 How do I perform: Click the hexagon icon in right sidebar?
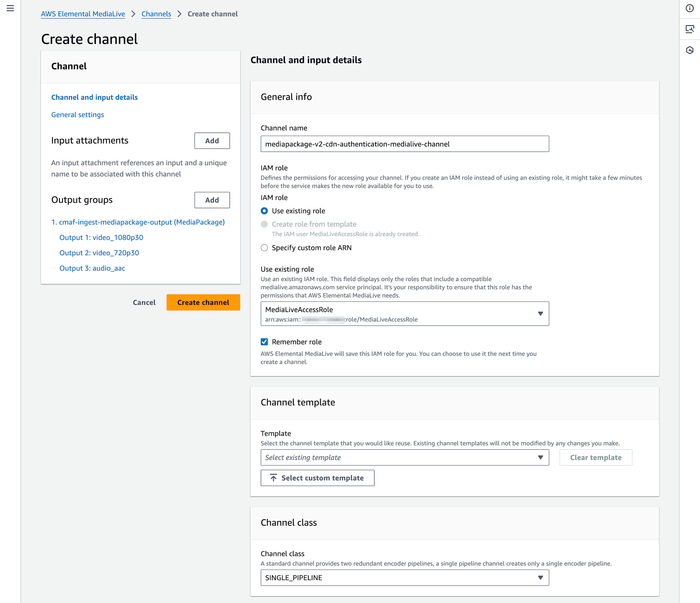(689, 50)
